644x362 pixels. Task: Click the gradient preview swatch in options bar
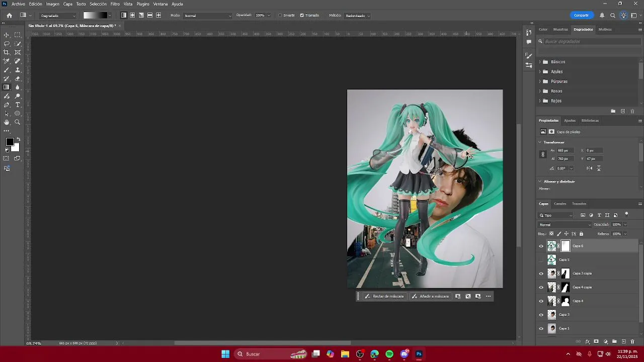(x=96, y=16)
